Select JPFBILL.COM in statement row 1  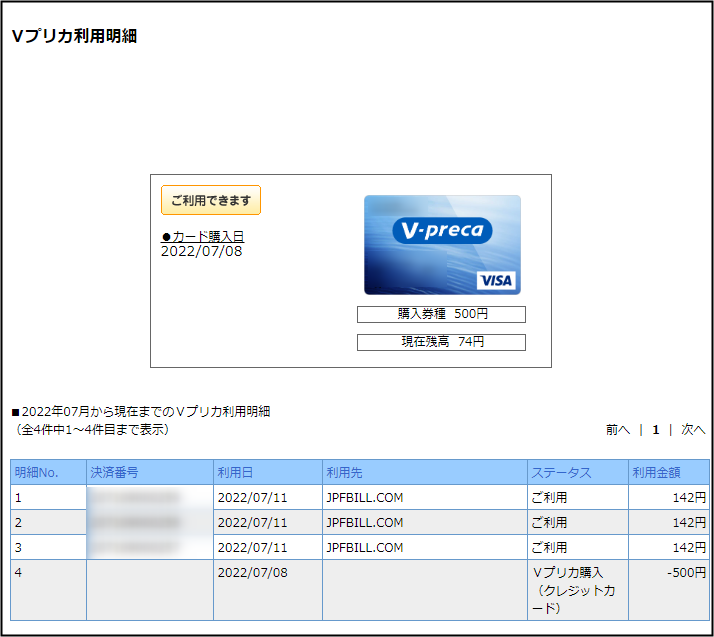[x=364, y=496]
